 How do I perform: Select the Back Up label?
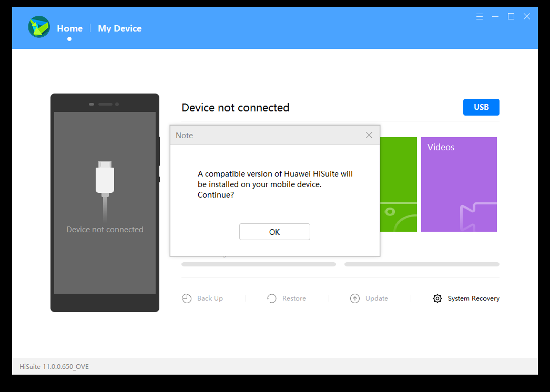click(210, 298)
